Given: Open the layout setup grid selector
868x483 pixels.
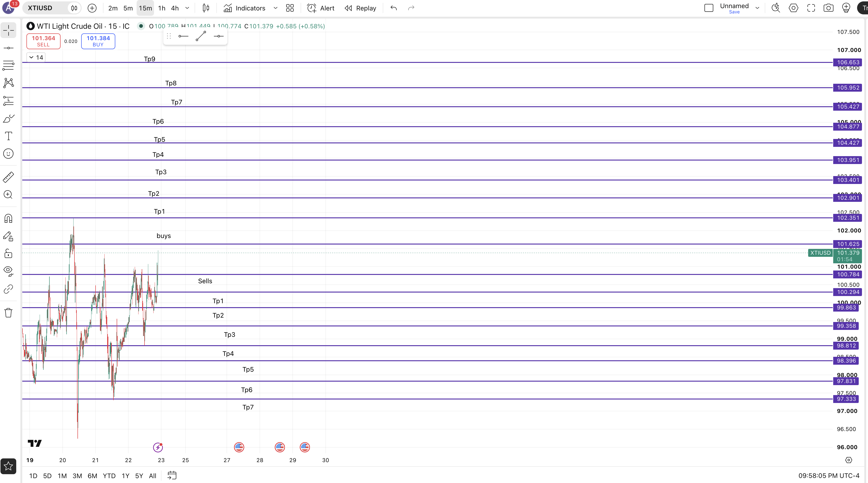Looking at the screenshot, I should (x=290, y=8).
